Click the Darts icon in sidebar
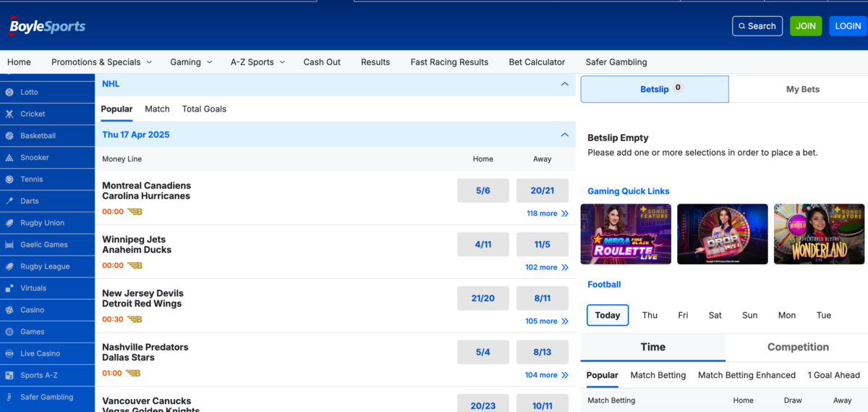868x412 pixels. click(9, 201)
